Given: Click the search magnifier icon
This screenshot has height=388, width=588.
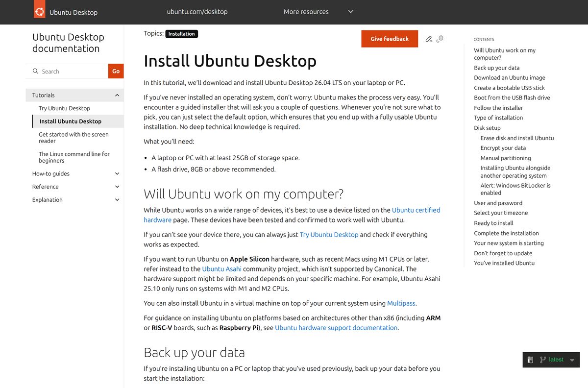Looking at the screenshot, I should pyautogui.click(x=35, y=71).
